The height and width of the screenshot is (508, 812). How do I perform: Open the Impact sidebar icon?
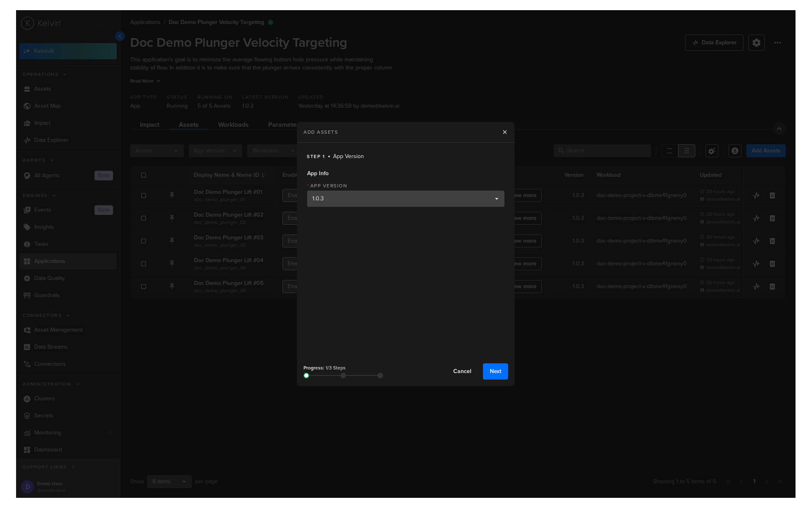click(x=27, y=123)
